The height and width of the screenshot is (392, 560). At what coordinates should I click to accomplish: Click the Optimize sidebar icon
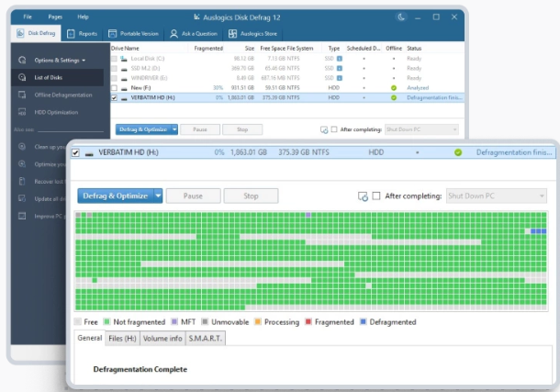tap(22, 163)
